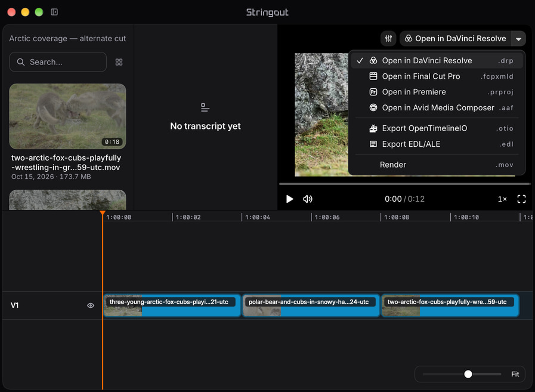The width and height of the screenshot is (535, 392).
Task: Click the Fit zoom button
Action: point(515,374)
